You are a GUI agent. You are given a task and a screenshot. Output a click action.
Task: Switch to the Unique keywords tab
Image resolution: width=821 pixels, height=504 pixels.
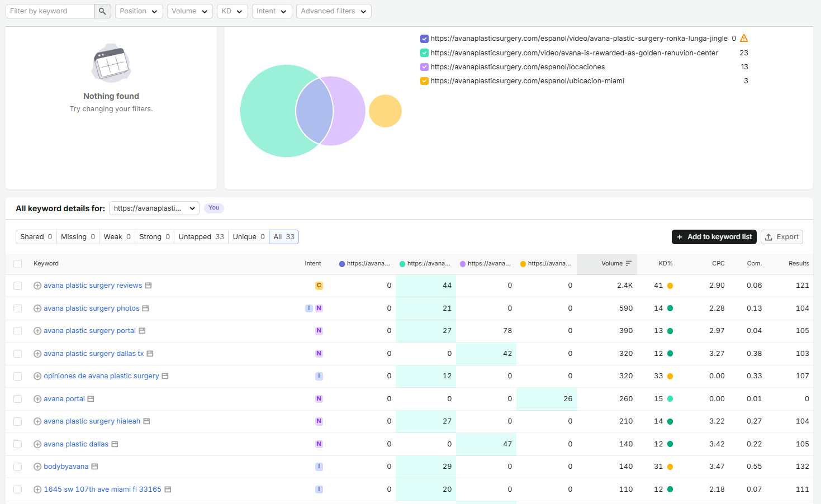249,237
